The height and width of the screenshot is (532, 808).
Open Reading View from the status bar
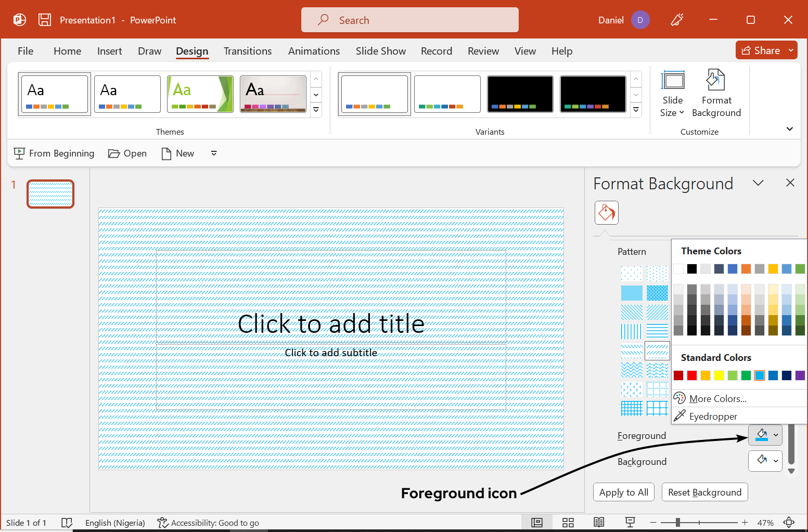(x=599, y=522)
